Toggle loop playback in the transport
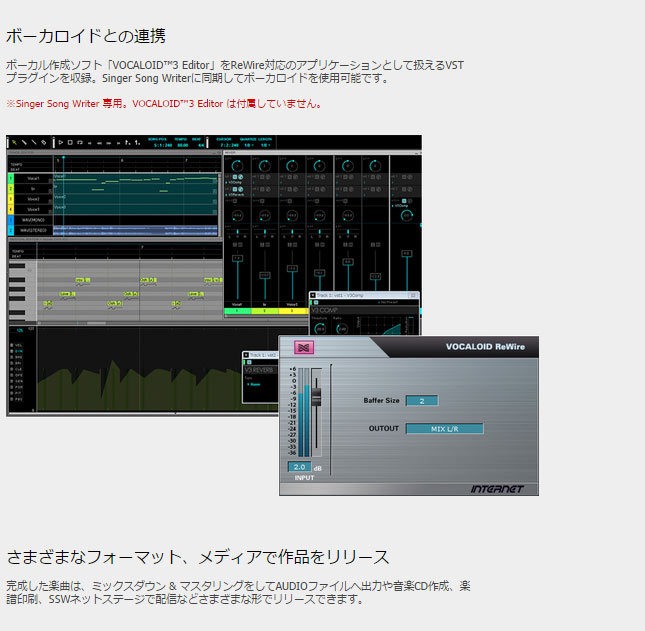Screen dimensions: 645x631 pyautogui.click(x=80, y=142)
